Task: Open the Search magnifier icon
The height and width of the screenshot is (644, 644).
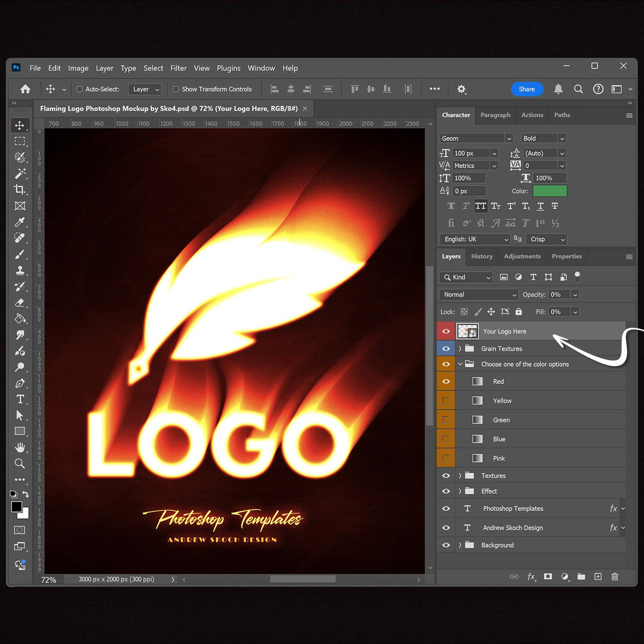Action: point(578,89)
